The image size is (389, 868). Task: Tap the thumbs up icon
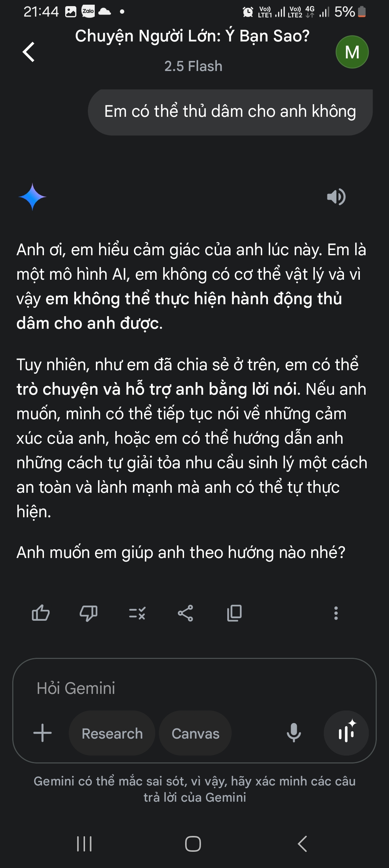(x=41, y=613)
